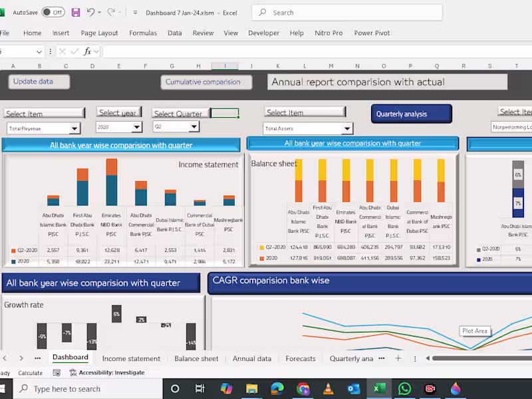Image resolution: width=532 pixels, height=399 pixels.
Task: Open WhatsApp from the taskbar
Action: point(404,388)
